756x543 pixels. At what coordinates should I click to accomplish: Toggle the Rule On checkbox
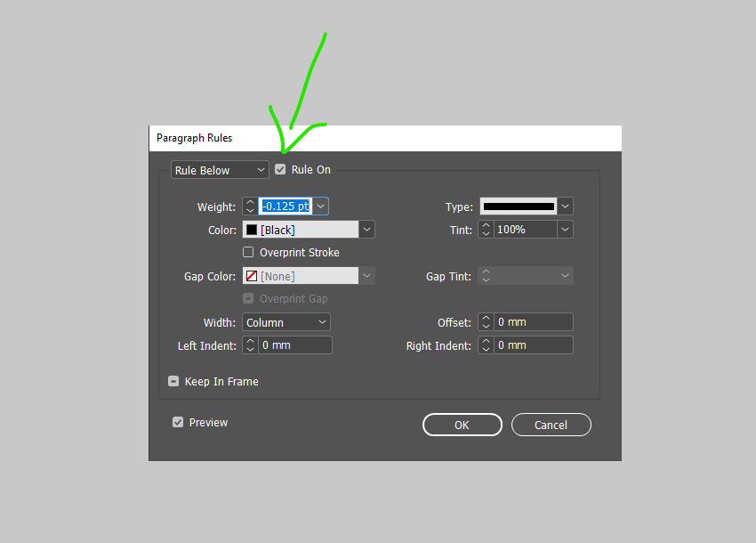pos(280,169)
